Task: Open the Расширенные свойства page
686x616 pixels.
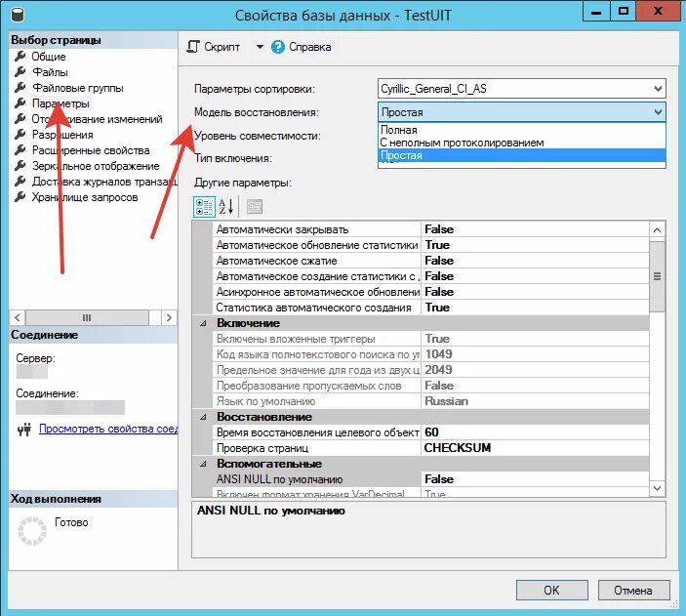Action: tap(91, 150)
